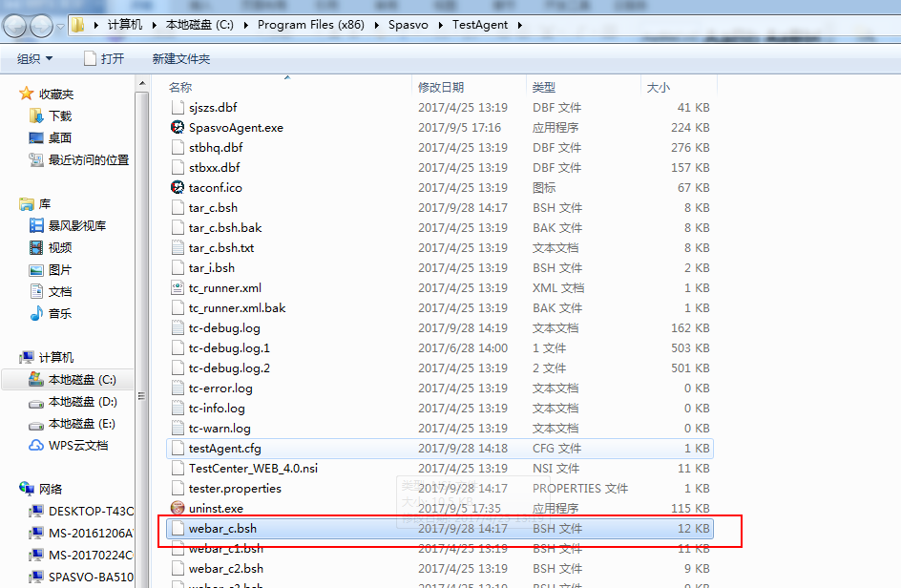Click the 新建文件夹 button
The width and height of the screenshot is (901, 588).
coord(181,58)
